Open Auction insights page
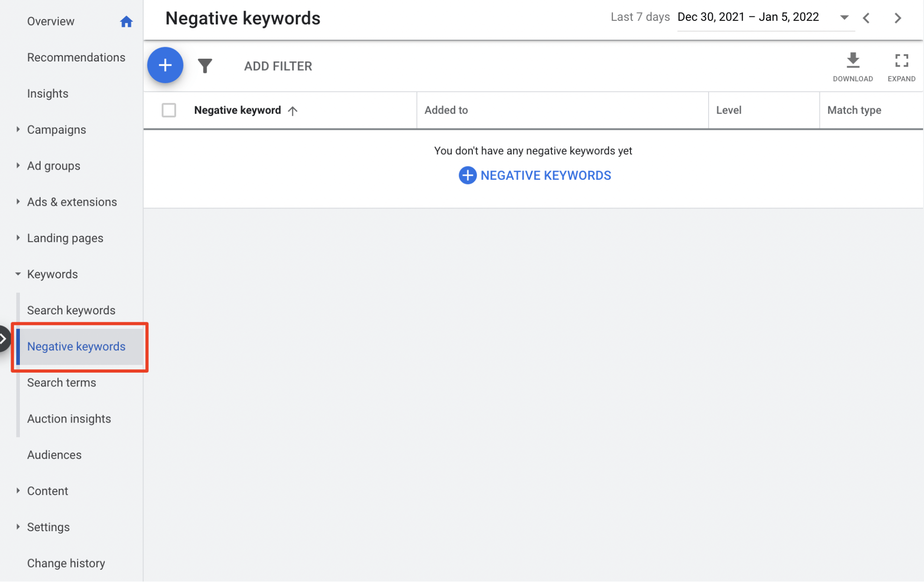Screen dimensions: 924x582 [x=69, y=418]
